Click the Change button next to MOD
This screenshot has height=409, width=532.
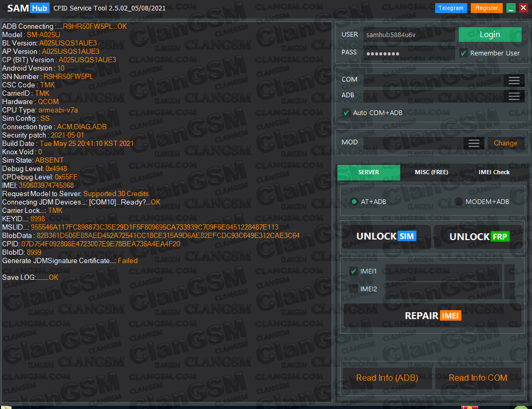[x=505, y=143]
